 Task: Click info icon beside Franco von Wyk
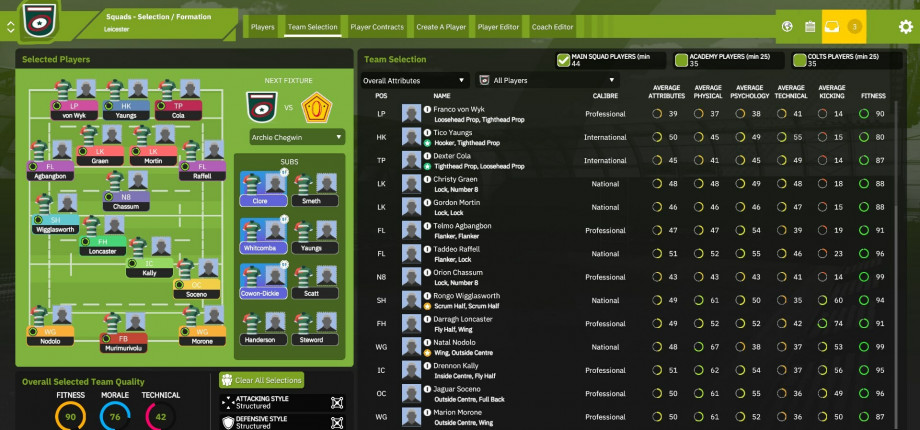coord(428,110)
